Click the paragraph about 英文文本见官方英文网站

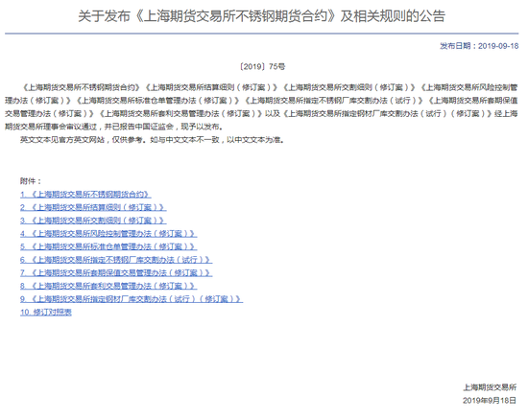point(152,140)
